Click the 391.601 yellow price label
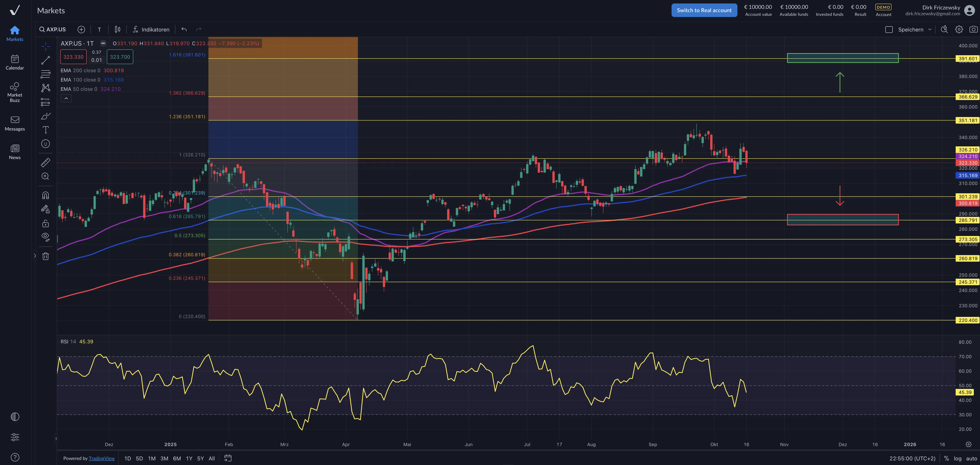Viewport: 980px width, 465px height. click(x=967, y=59)
